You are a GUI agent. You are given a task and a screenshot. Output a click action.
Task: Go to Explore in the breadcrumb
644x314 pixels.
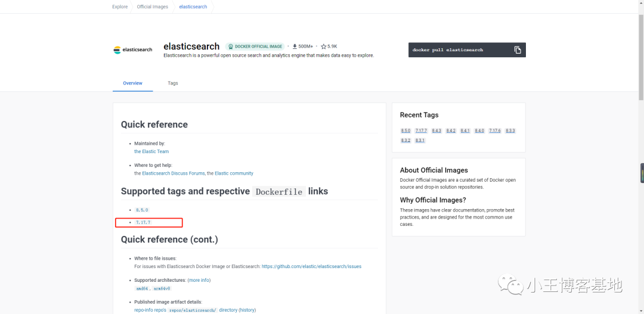(120, 7)
